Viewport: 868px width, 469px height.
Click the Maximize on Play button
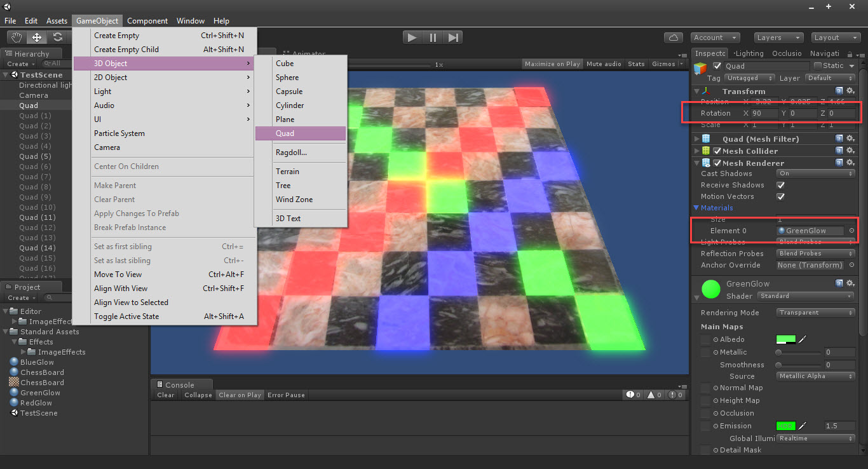point(552,64)
